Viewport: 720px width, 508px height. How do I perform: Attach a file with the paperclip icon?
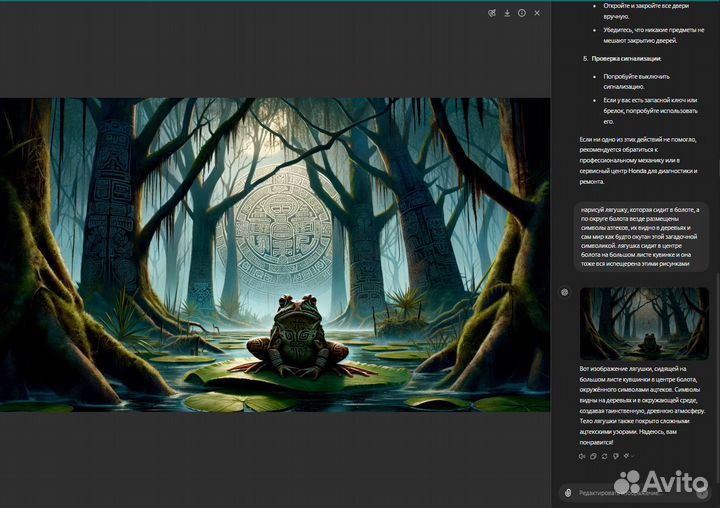pos(568,492)
